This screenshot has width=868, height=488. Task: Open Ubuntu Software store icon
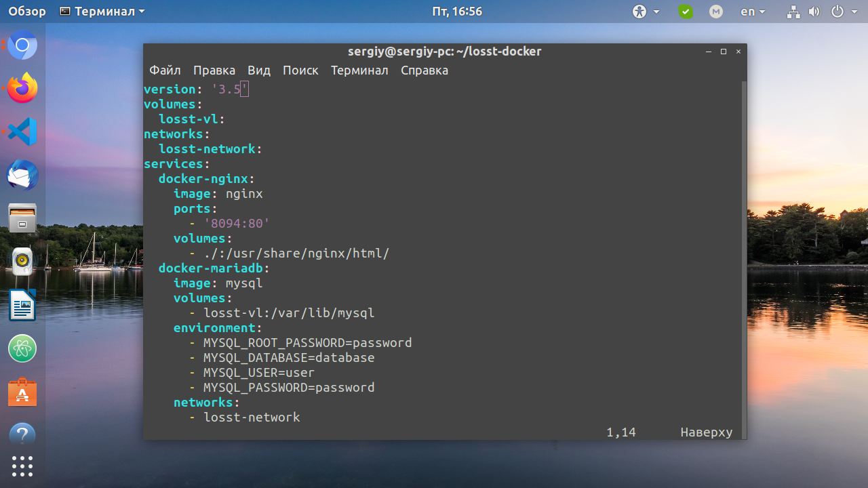[x=22, y=392]
